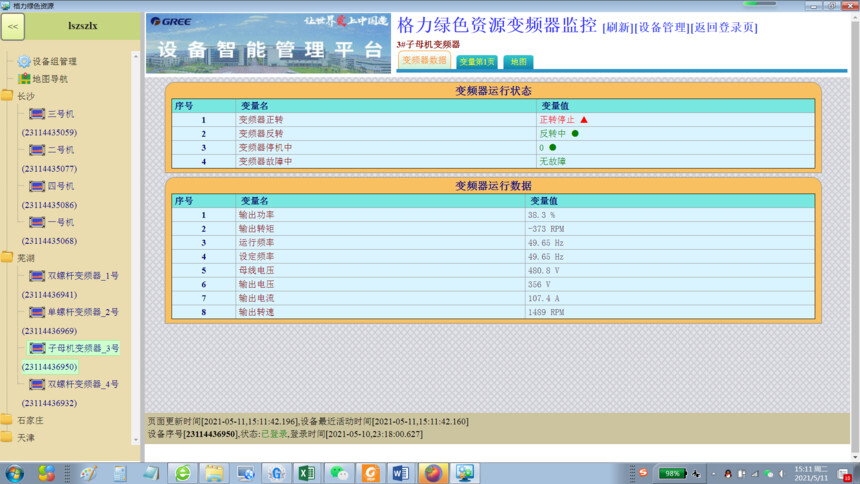
Task: Click sidebar scrollbar down arrow
Action: coord(135,440)
